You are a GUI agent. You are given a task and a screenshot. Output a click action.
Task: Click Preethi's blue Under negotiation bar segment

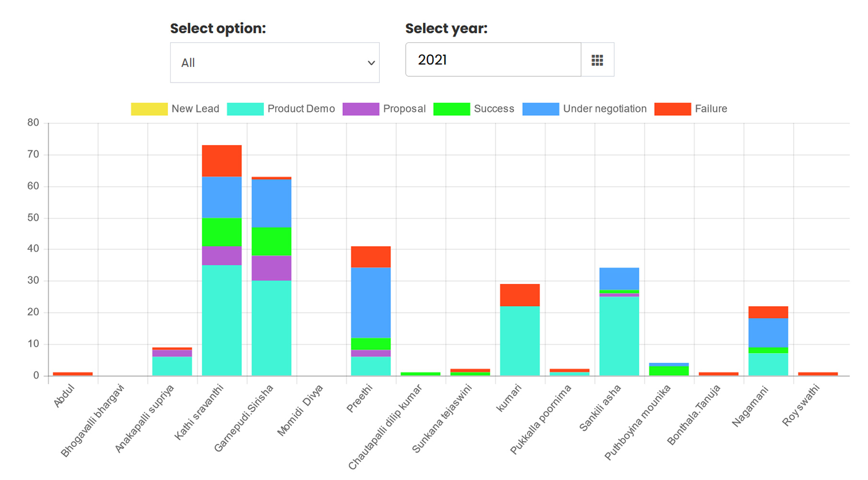coord(371,302)
